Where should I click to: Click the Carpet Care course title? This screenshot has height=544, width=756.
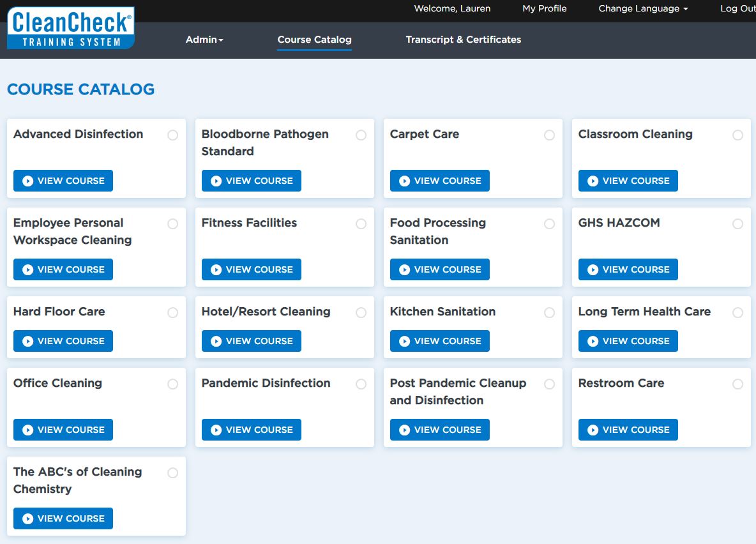click(424, 134)
